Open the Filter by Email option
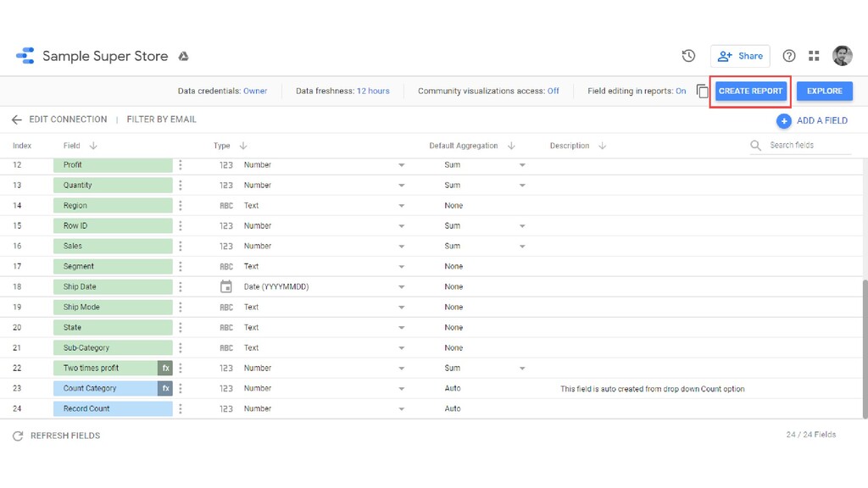Image resolution: width=868 pixels, height=488 pixels. (x=161, y=119)
